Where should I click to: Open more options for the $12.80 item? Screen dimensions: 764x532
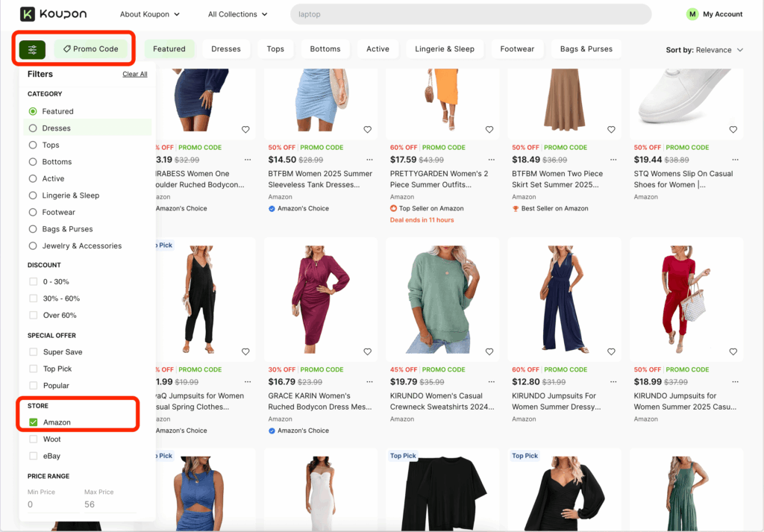pos(613,382)
